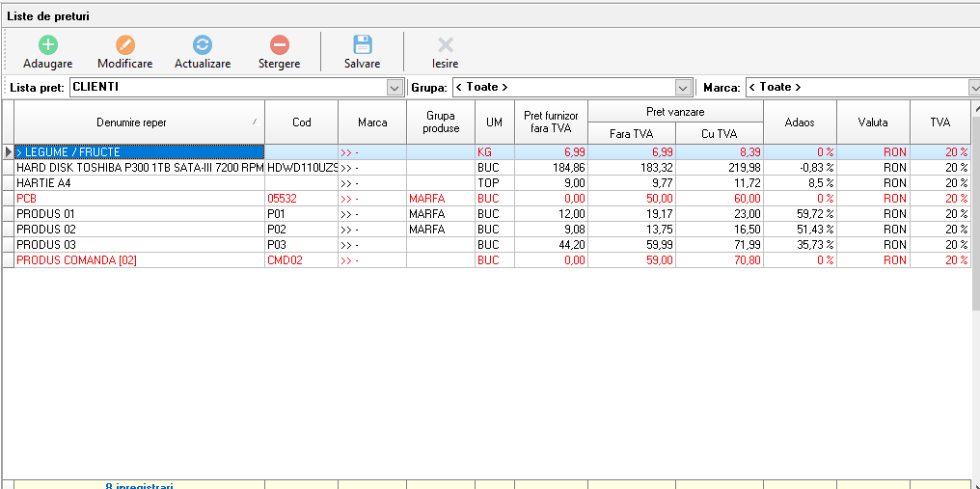Open the Lista pret dropdown
The image size is (980, 489).
pyautogui.click(x=395, y=88)
